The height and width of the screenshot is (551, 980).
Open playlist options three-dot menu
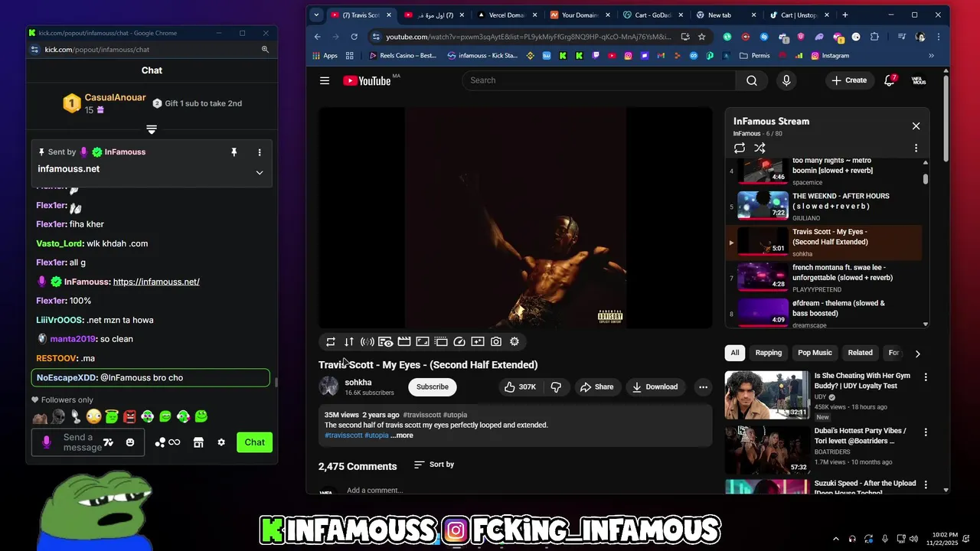pos(916,148)
